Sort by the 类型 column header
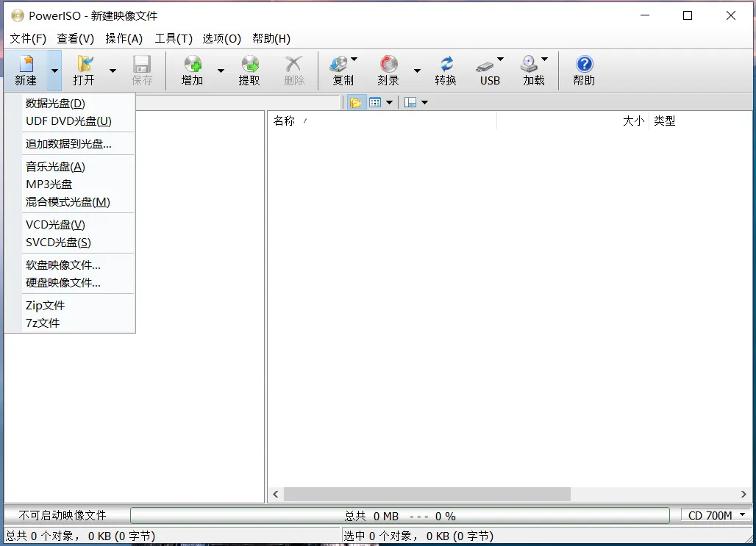The height and width of the screenshot is (546, 756). point(700,121)
